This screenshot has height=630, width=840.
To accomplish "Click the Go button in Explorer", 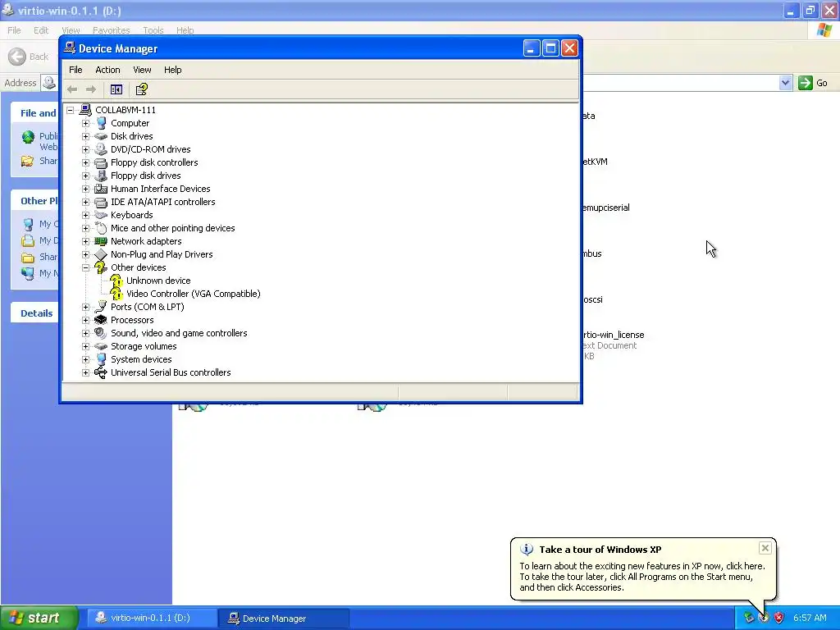I will [x=813, y=83].
